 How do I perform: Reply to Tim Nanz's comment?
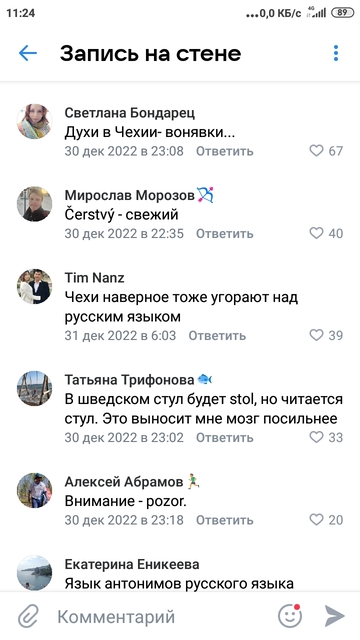217,336
